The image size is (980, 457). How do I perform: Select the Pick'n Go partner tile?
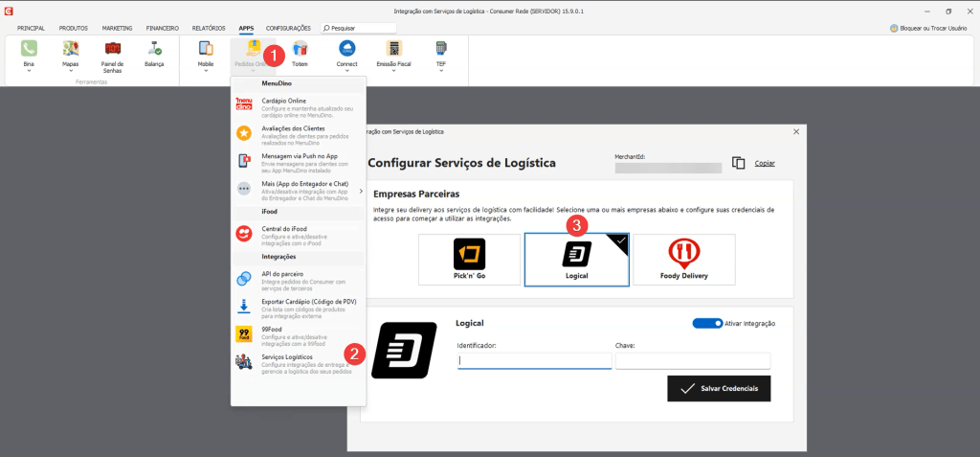click(469, 260)
